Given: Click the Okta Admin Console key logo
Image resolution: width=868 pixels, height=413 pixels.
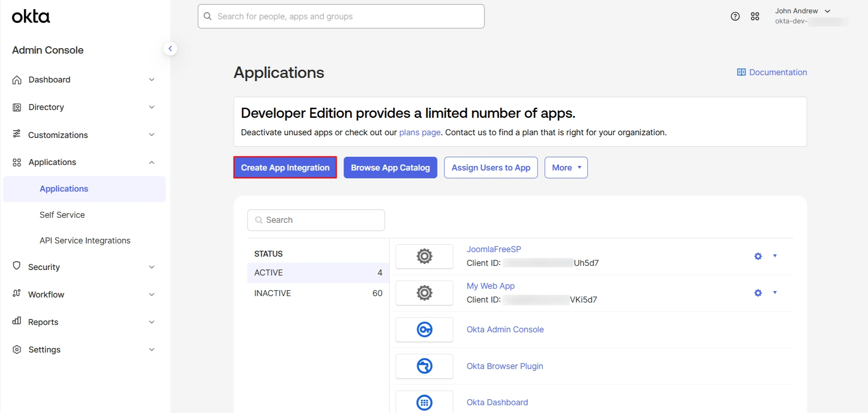Looking at the screenshot, I should point(424,330).
